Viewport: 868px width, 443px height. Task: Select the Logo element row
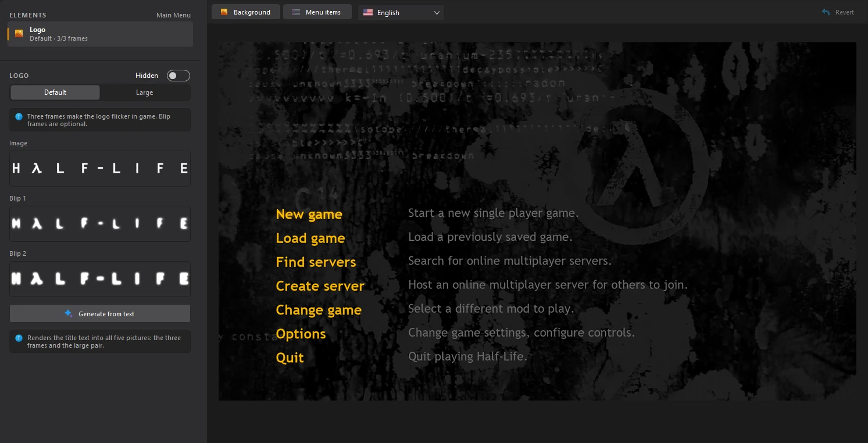(100, 34)
